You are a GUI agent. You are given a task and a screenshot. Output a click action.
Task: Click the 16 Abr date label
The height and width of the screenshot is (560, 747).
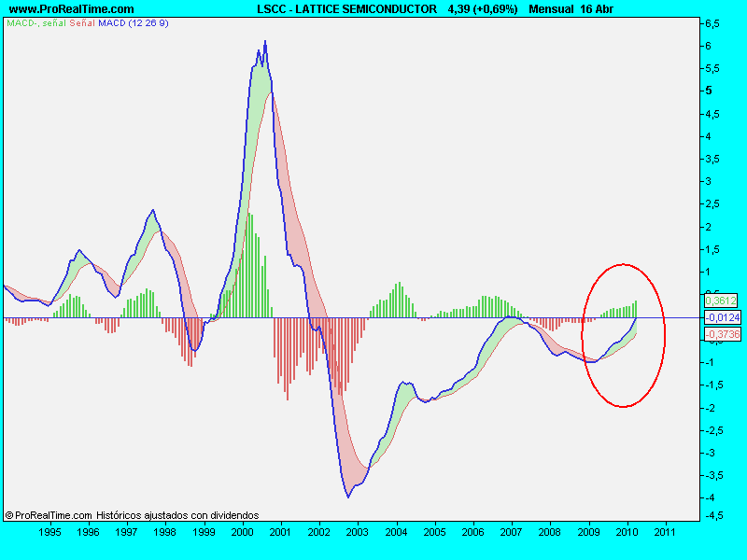tap(597, 9)
